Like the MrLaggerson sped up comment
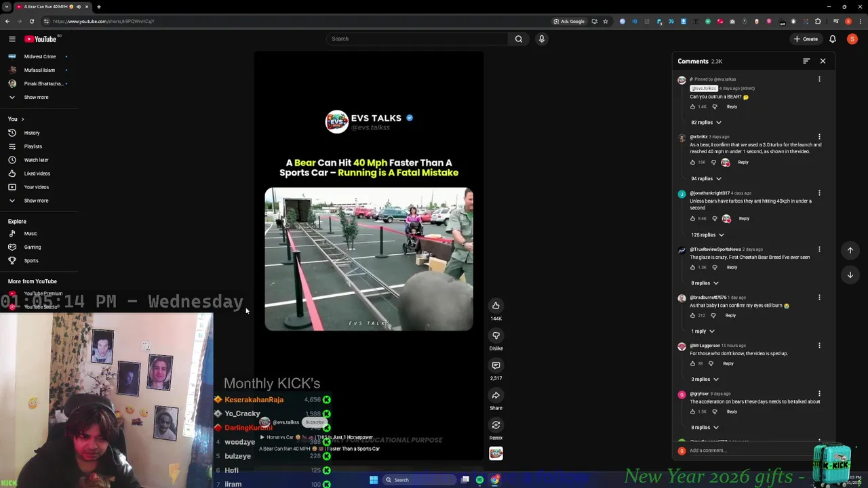This screenshot has height=488, width=868. (x=692, y=363)
